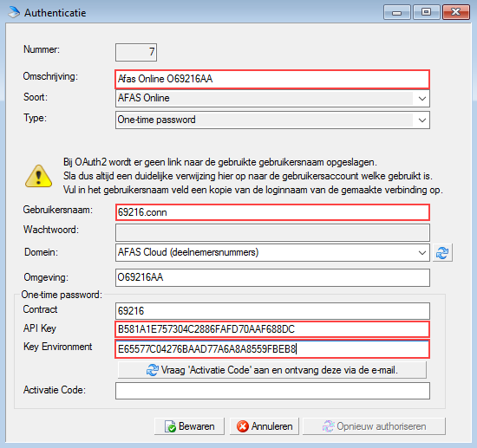
Task: Open the Soort dropdown arrow
Action: pyautogui.click(x=421, y=99)
